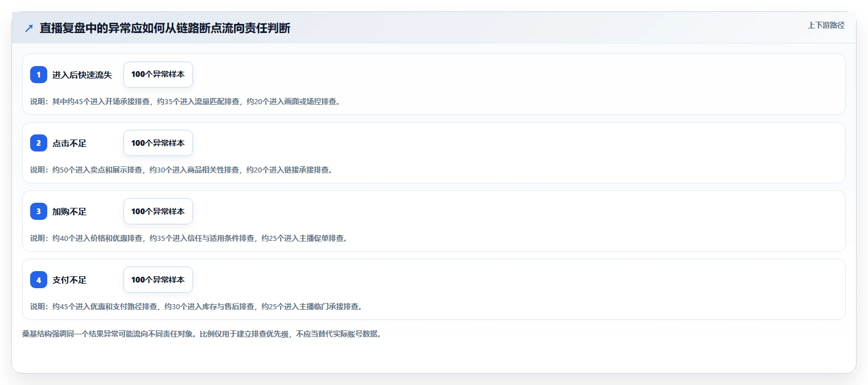
Task: Click 100个异常样本 chip in 进入后快速流失 row
Action: point(158,75)
